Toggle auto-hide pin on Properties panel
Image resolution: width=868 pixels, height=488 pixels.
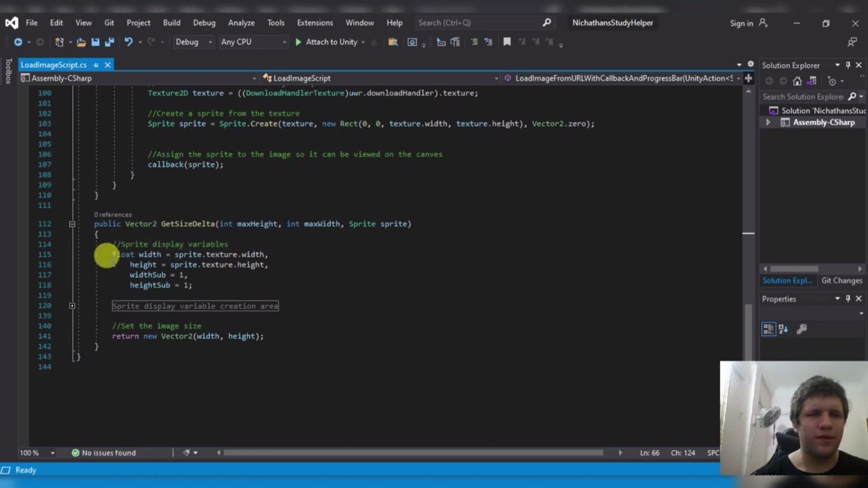pos(848,299)
